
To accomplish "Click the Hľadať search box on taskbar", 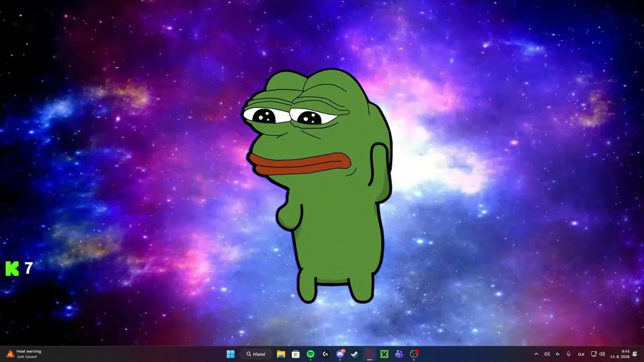I will tap(257, 354).
